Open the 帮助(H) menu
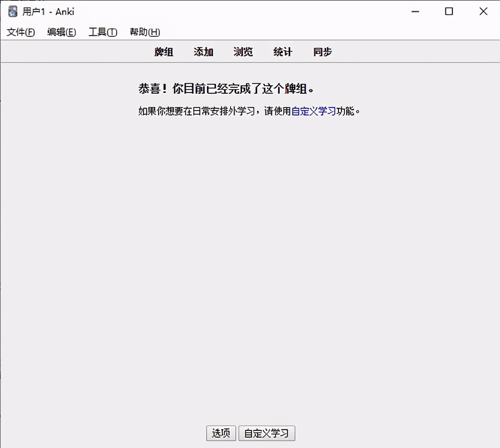This screenshot has width=500, height=448. [143, 32]
